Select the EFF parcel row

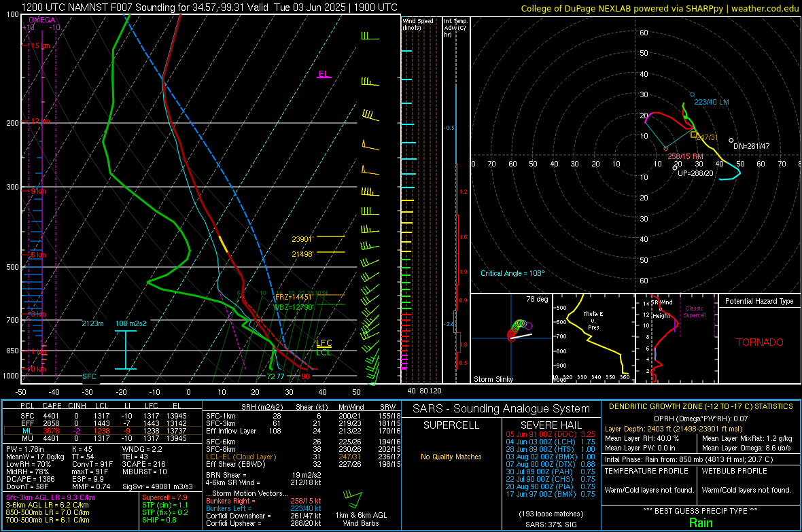pos(103,423)
